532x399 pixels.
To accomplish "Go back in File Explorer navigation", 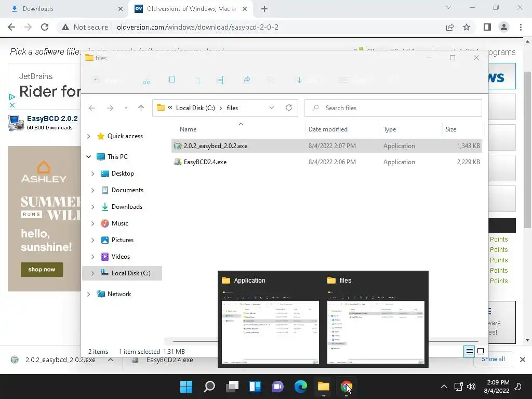I will [x=91, y=108].
